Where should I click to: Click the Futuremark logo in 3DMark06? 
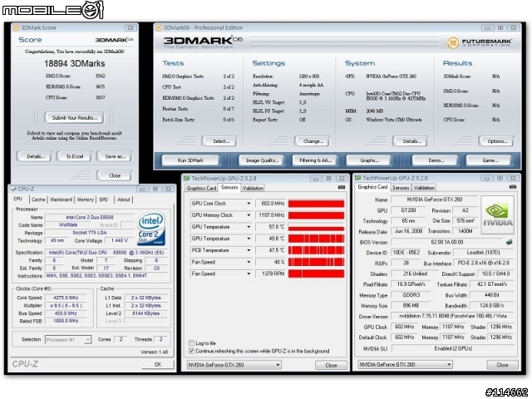click(479, 42)
